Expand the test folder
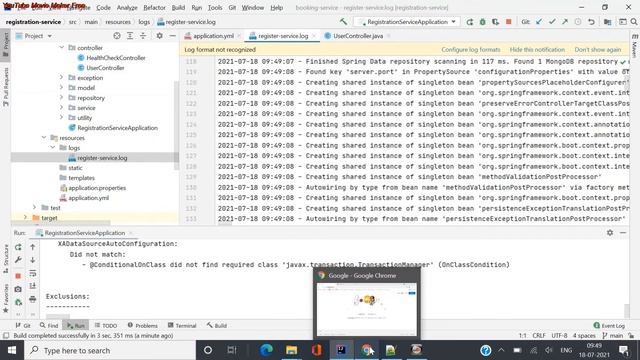The width and height of the screenshot is (640, 360). (35, 207)
